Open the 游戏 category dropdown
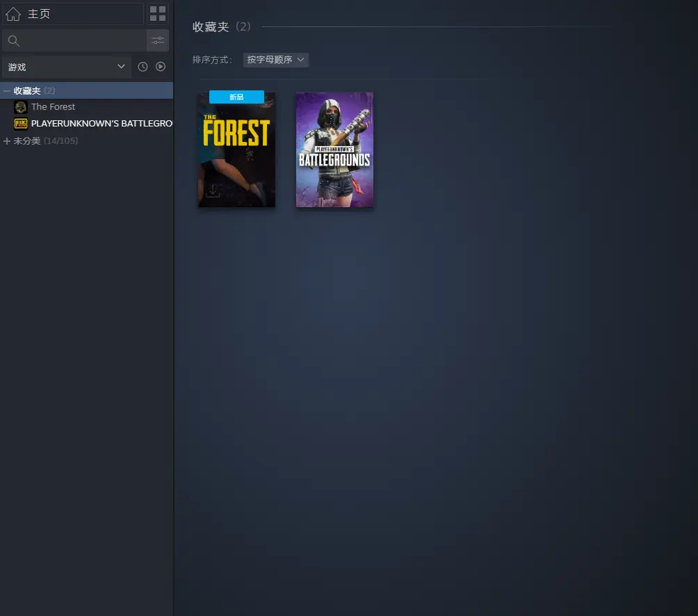This screenshot has width=698, height=616. [x=67, y=67]
